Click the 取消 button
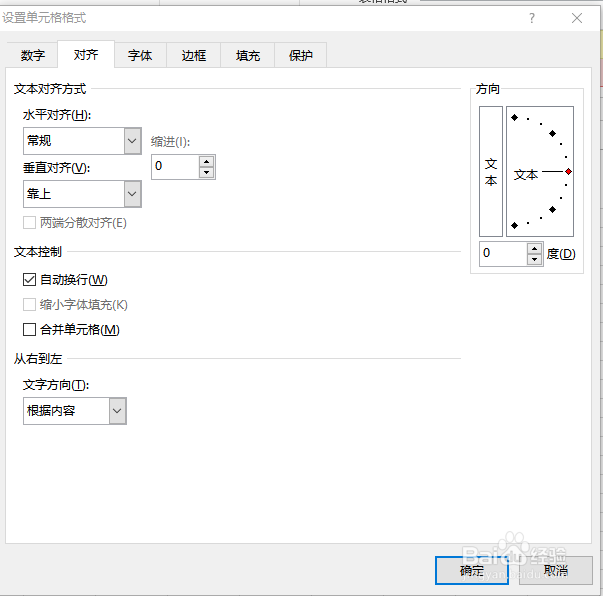This screenshot has width=603, height=596. (556, 571)
